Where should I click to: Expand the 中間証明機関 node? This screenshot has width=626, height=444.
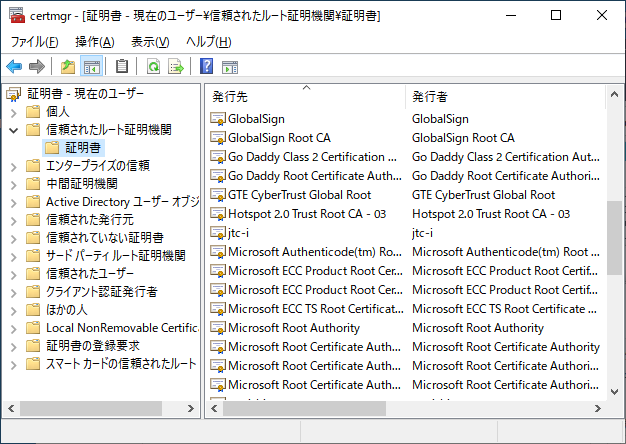click(14, 184)
